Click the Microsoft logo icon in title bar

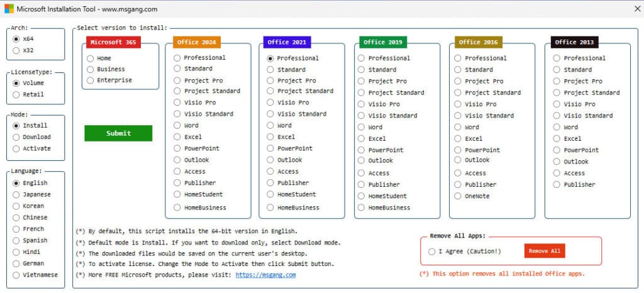pos(9,9)
